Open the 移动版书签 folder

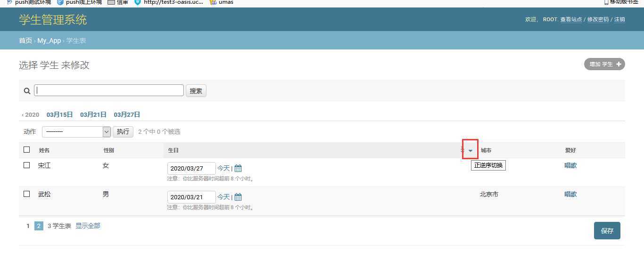(621, 2)
